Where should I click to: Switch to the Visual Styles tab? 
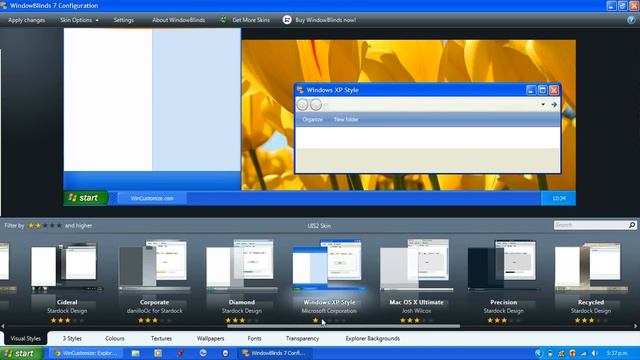coord(26,338)
